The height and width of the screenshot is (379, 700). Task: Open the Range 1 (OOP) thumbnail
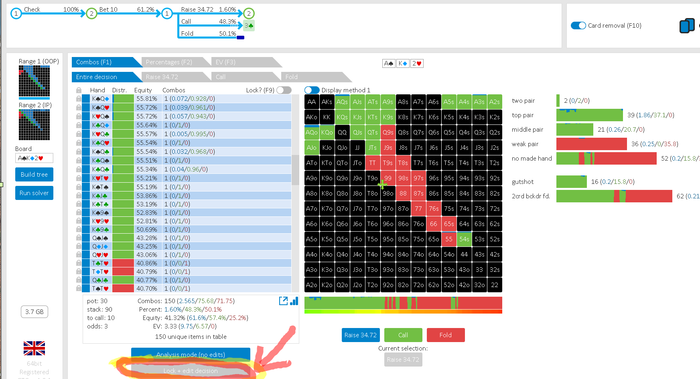pyautogui.click(x=34, y=81)
